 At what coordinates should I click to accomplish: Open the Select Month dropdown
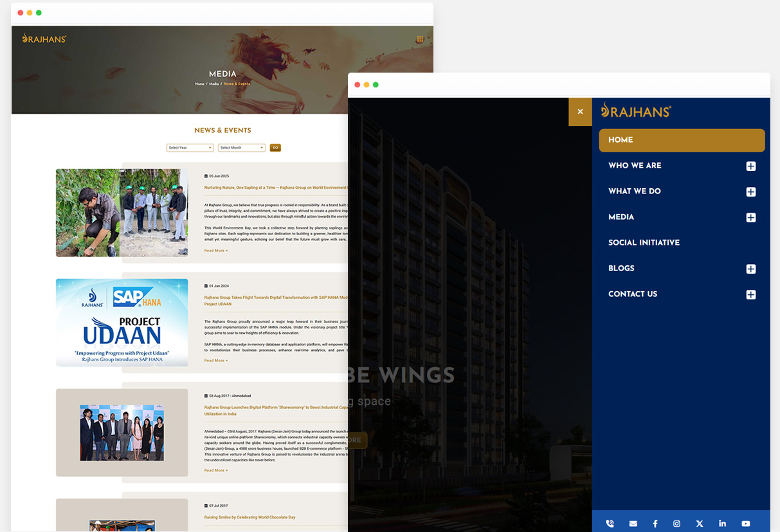(242, 148)
